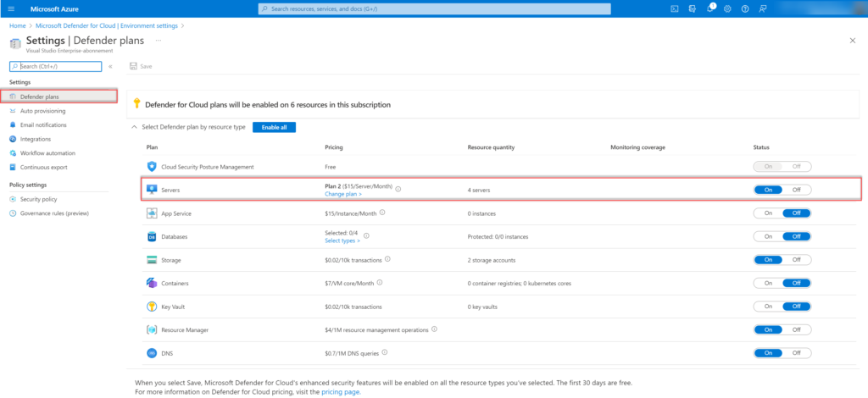
Task: Close the Settings blade
Action: (x=853, y=41)
